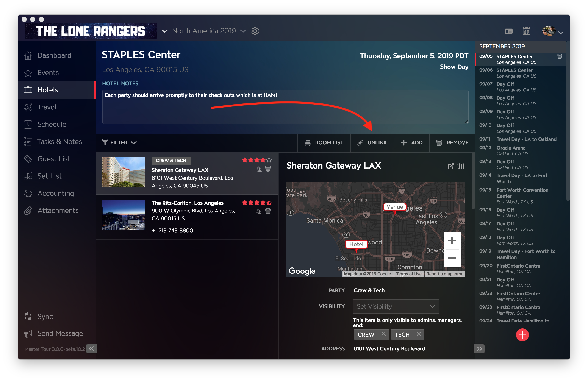Click the map view icon beside Sheraton title
Screen dimensions: 588x381
[x=460, y=166]
